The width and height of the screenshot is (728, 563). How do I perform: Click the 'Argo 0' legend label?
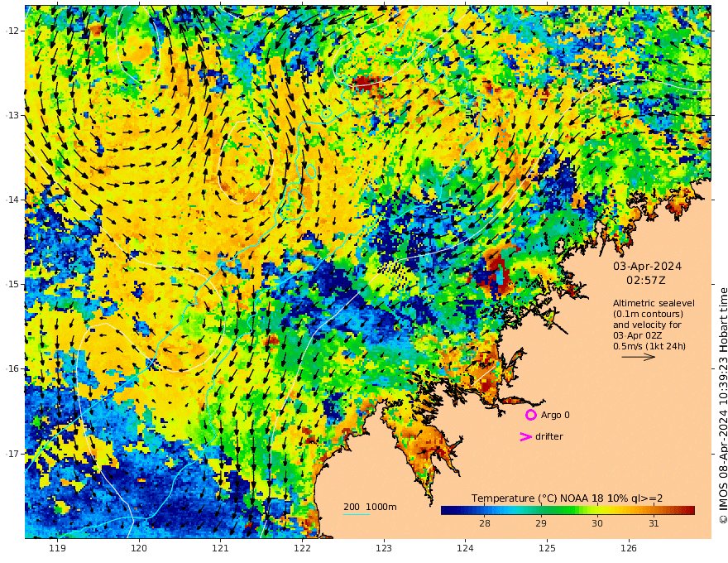point(555,415)
